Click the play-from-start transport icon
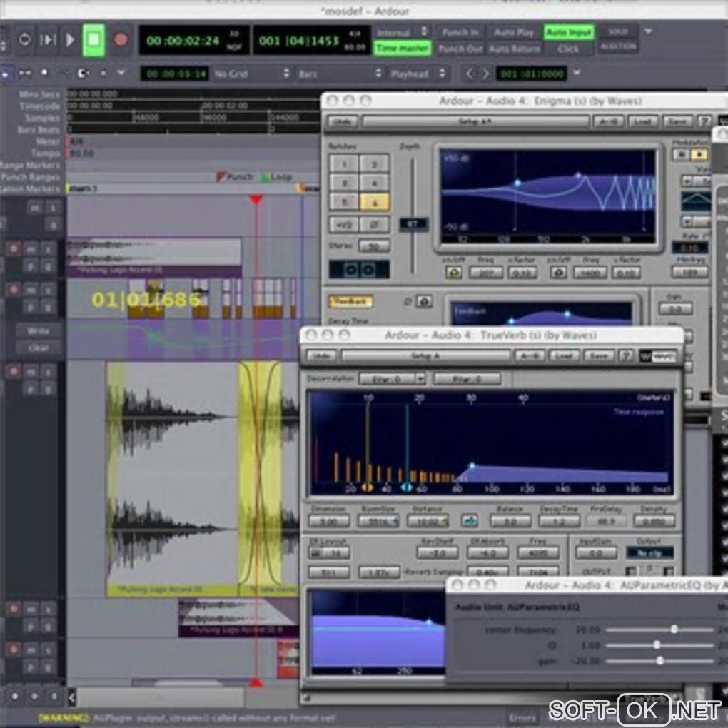The height and width of the screenshot is (728, 728). [x=48, y=40]
